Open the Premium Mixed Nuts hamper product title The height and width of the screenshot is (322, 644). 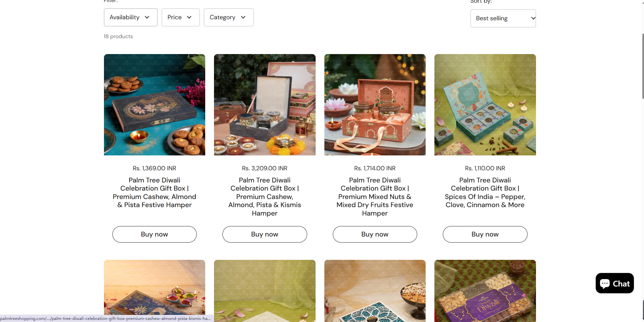click(375, 196)
